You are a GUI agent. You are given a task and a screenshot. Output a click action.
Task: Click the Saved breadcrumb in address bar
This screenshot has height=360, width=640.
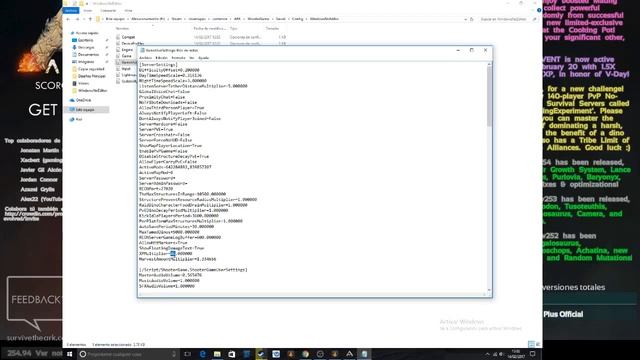[x=280, y=19]
